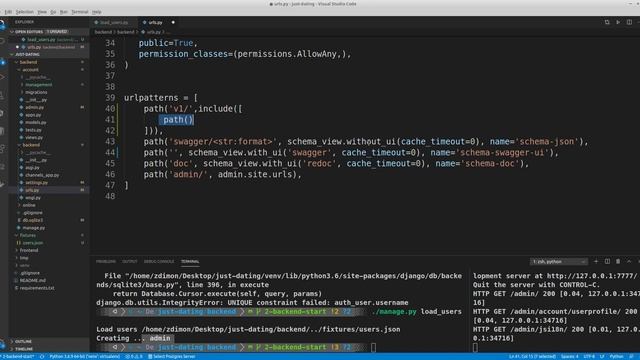
Task: Open Source Control view in activity bar
Action: [x=2, y=62]
